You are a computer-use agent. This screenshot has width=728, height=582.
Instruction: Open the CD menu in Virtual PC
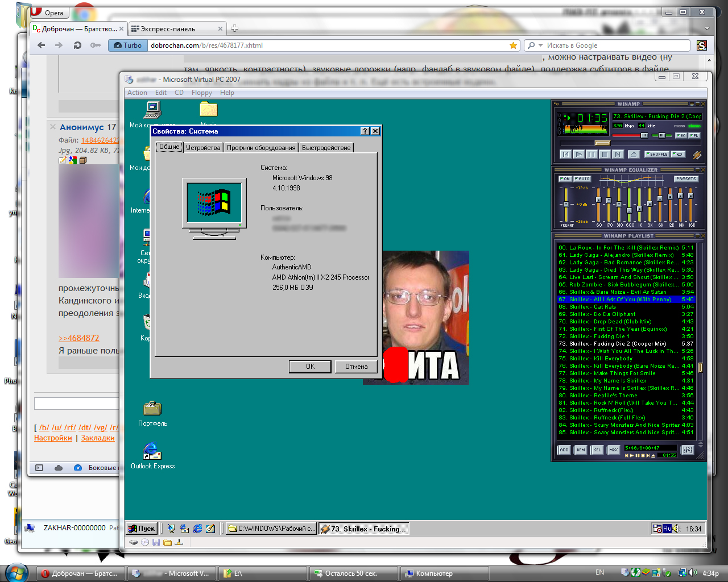pyautogui.click(x=179, y=93)
